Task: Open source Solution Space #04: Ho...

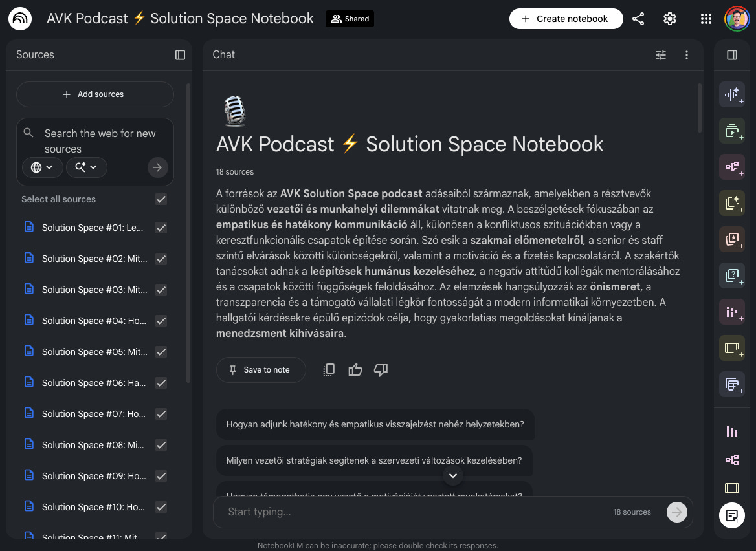Action: (x=94, y=321)
